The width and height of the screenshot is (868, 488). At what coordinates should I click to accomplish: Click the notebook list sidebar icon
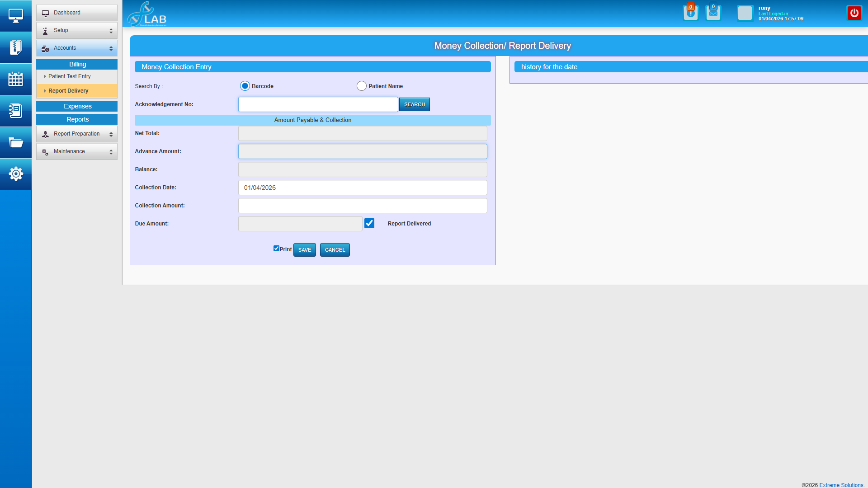click(15, 111)
